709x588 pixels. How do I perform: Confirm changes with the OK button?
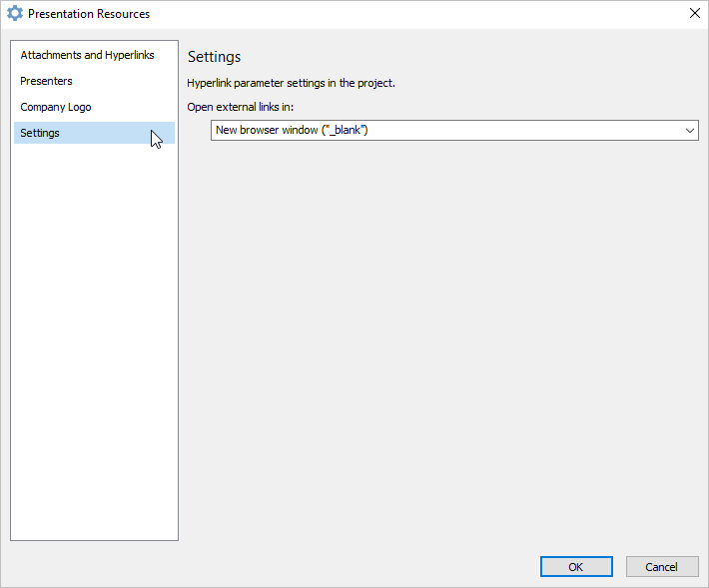[576, 567]
